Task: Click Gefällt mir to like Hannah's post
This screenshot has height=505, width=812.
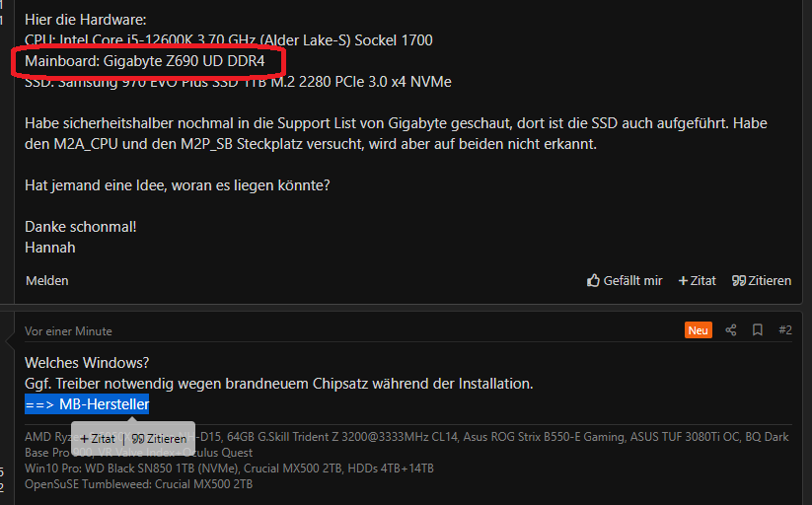Action: click(x=625, y=281)
